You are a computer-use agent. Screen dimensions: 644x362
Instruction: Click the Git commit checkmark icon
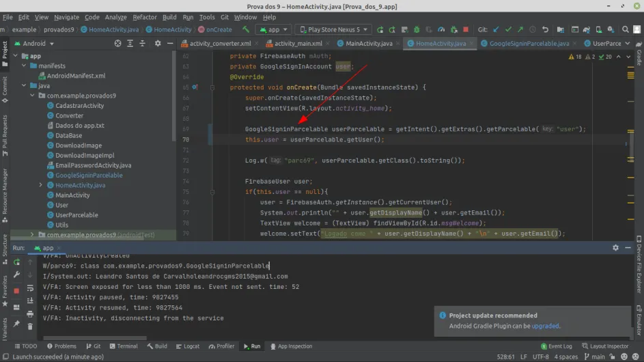pyautogui.click(x=507, y=30)
